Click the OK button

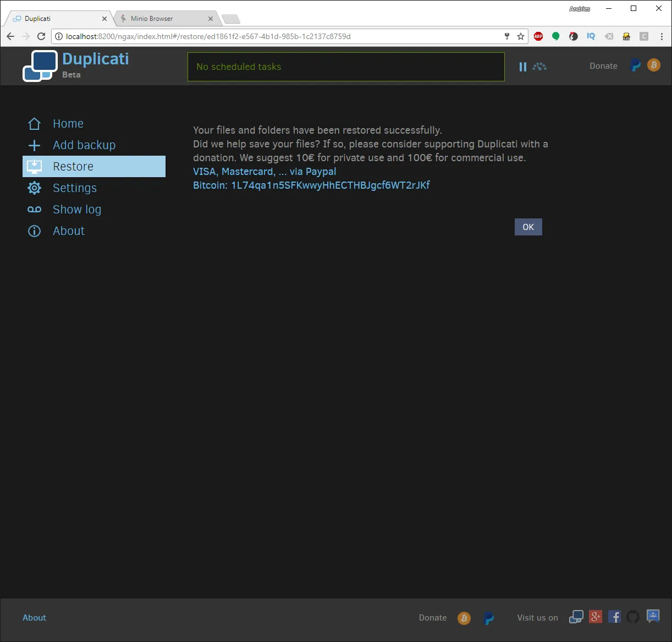528,227
